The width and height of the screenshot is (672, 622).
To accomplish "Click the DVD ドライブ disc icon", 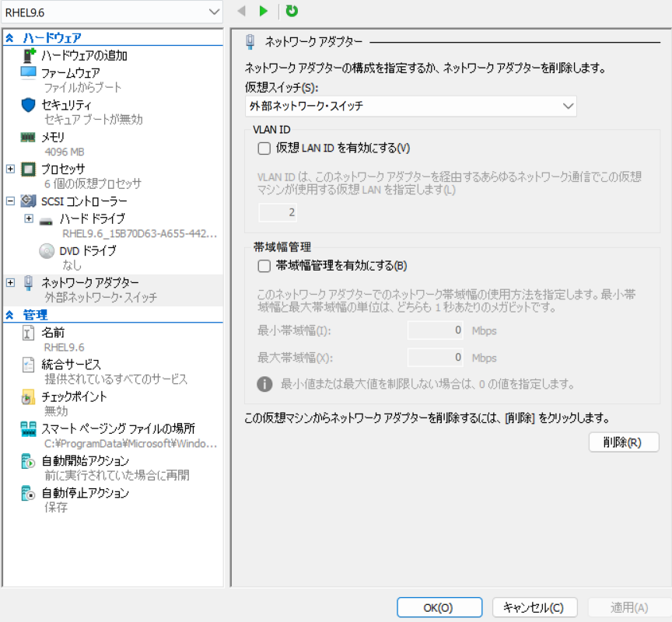I will 47,251.
